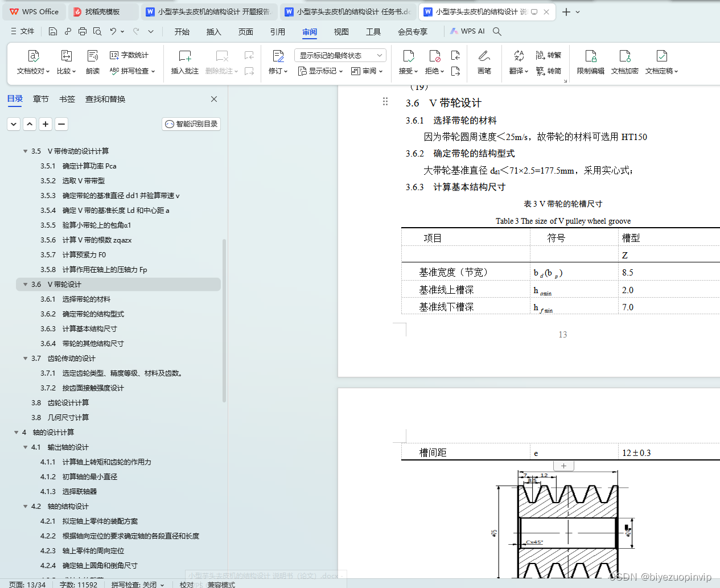Click the 页面: 13/34 status entry
The image size is (720, 588).
pos(27,584)
